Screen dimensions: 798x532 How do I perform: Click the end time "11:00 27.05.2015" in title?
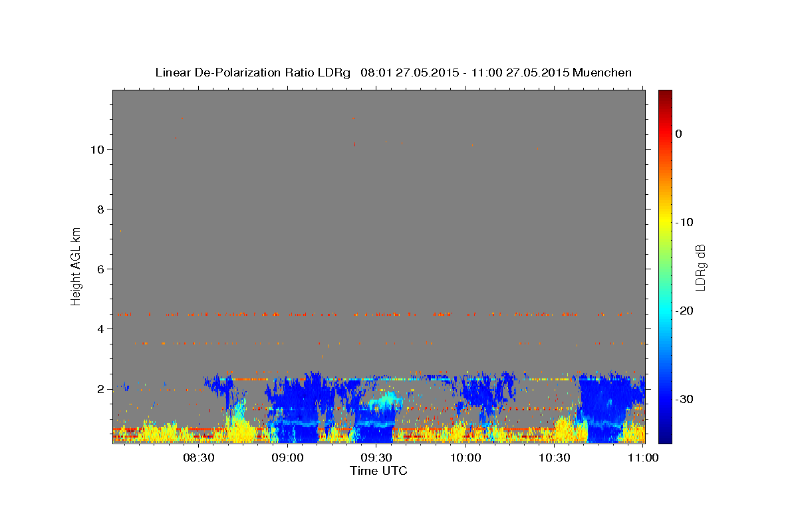pyautogui.click(x=520, y=72)
